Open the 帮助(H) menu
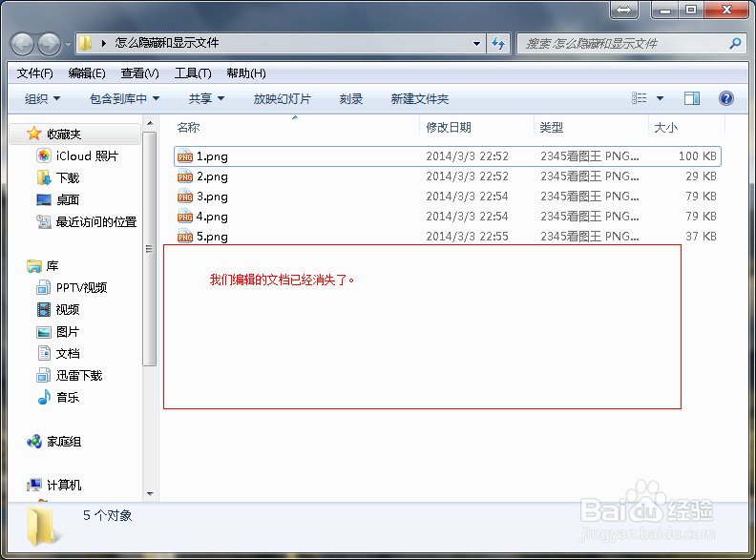This screenshot has width=756, height=560. click(246, 73)
